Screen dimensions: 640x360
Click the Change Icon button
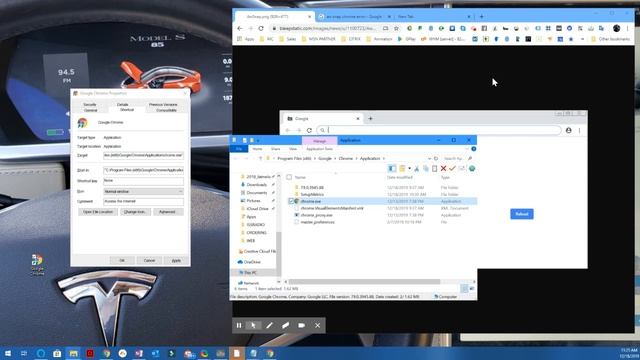[x=135, y=212]
